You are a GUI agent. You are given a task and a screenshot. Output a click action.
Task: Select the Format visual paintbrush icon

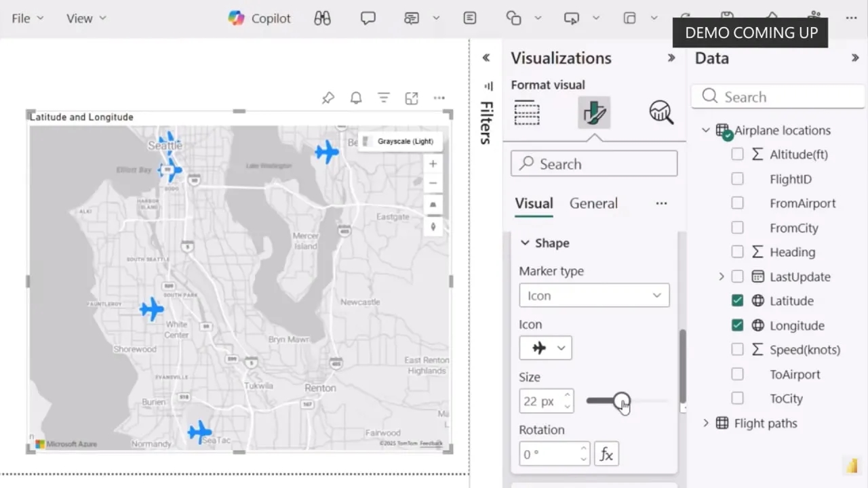[594, 113]
